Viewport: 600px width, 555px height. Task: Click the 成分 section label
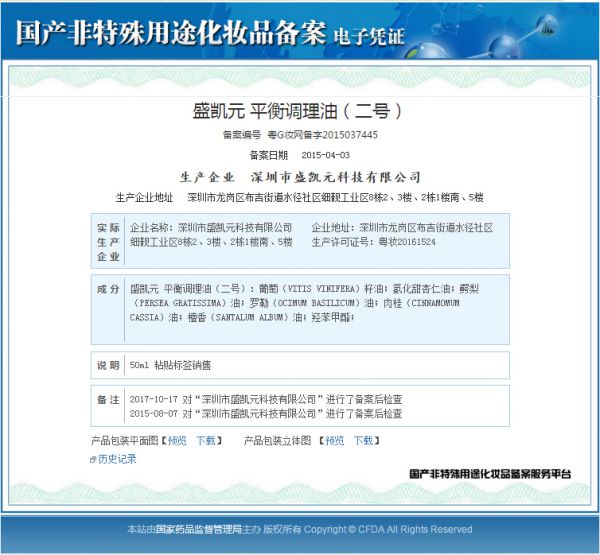[108, 289]
